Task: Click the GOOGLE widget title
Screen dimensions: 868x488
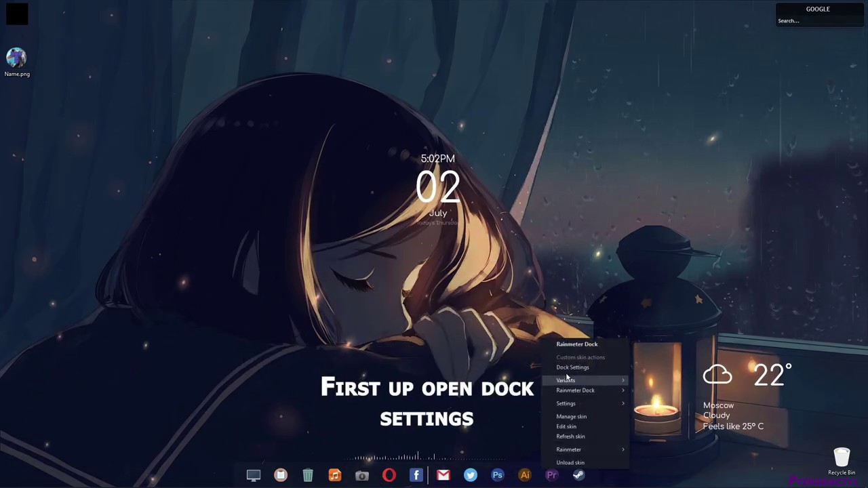Action: (x=818, y=9)
